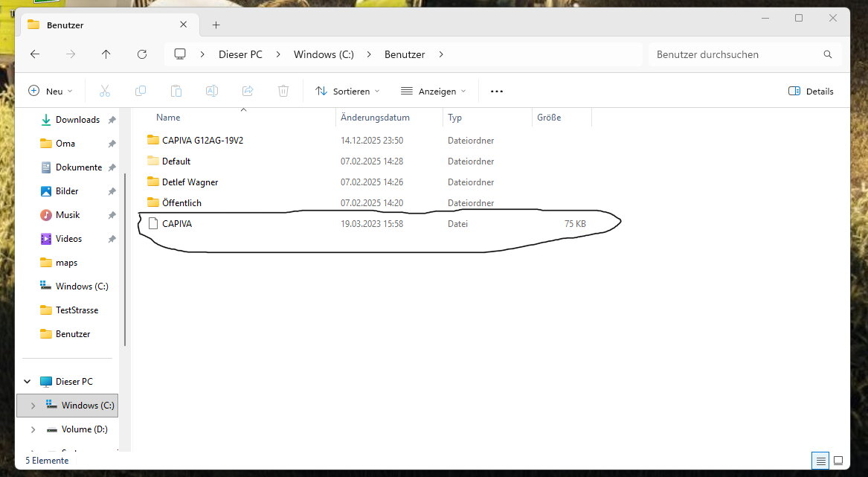This screenshot has height=477, width=868.
Task: Open the Anzeigen dropdown
Action: (433, 91)
